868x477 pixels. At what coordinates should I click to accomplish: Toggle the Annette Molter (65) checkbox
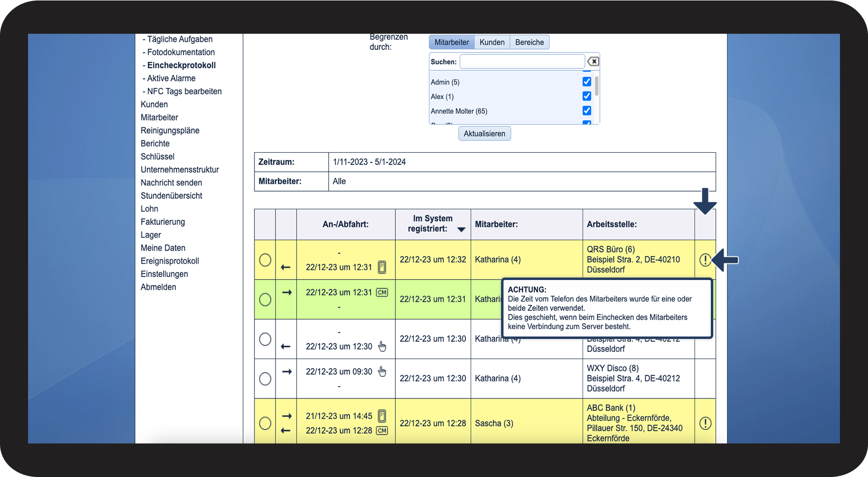(587, 111)
